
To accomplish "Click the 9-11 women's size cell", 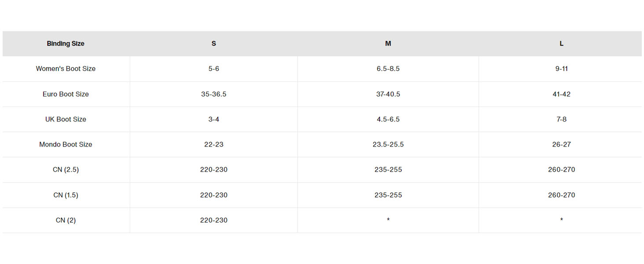I will click(x=561, y=69).
